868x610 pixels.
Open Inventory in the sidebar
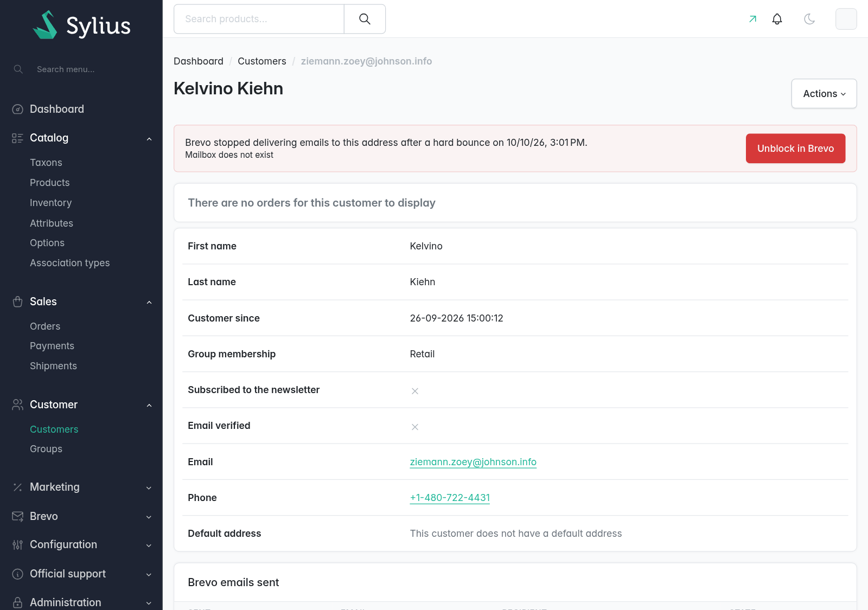tap(51, 203)
